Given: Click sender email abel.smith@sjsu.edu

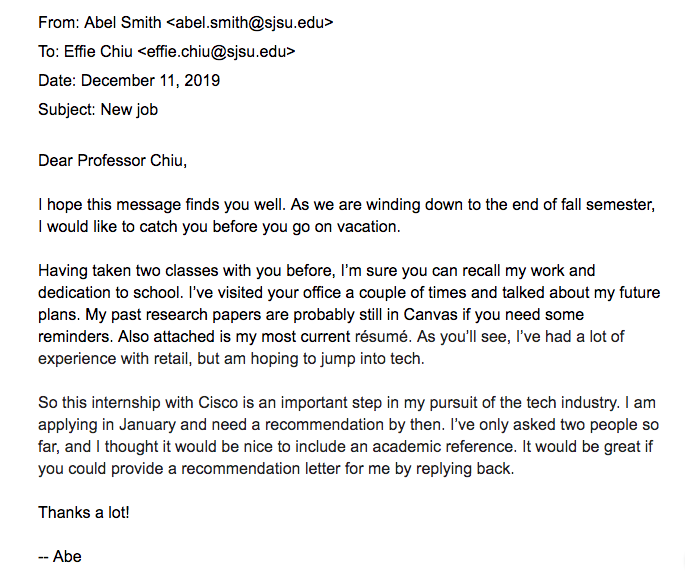Looking at the screenshot, I should pyautogui.click(x=250, y=22).
